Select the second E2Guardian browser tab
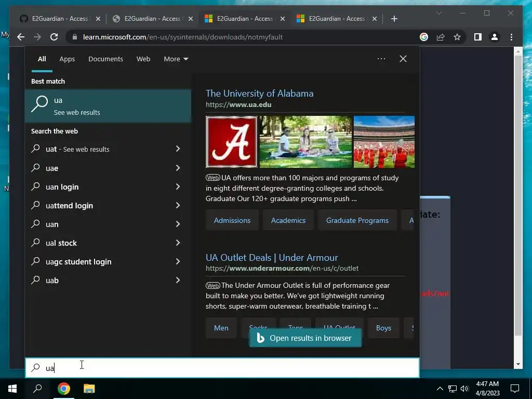 (x=152, y=19)
